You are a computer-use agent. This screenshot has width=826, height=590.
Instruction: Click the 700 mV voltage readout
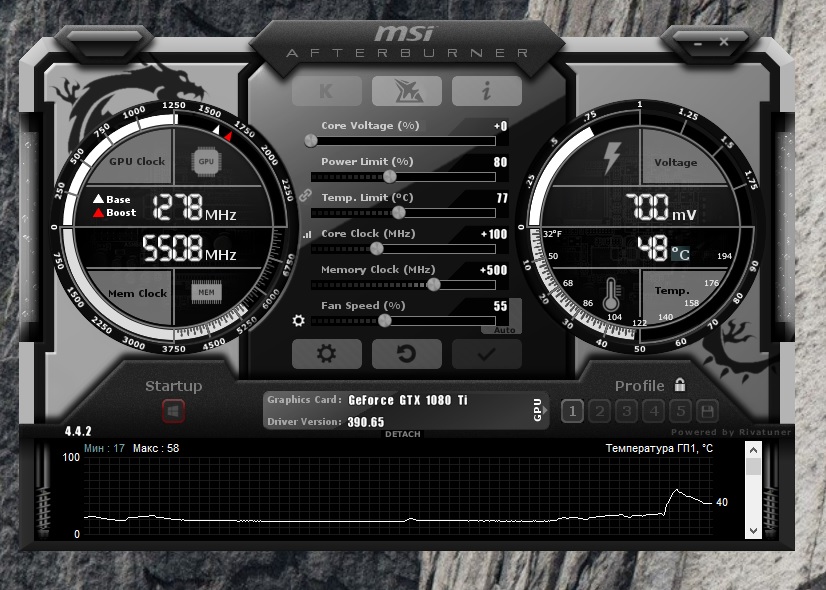point(661,207)
